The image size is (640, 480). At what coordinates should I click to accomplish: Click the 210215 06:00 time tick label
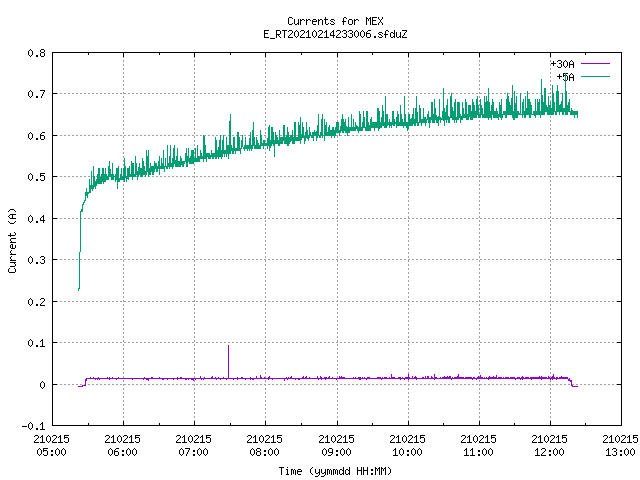click(122, 446)
